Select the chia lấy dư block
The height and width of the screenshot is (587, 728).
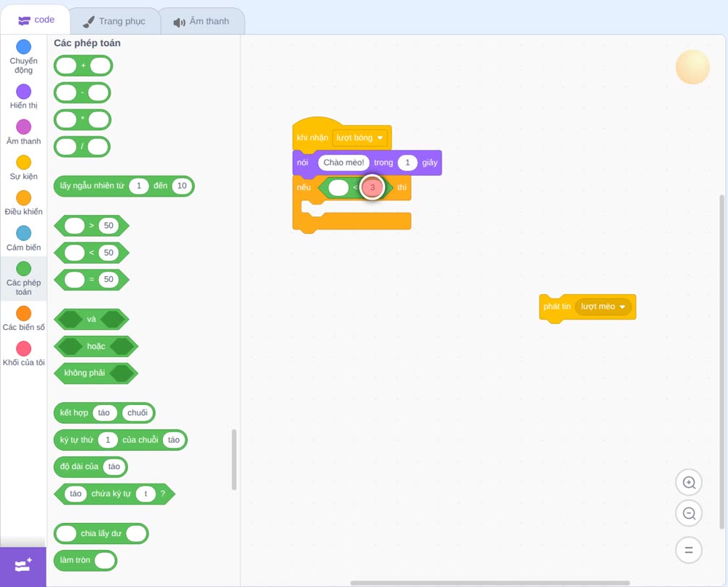pyautogui.click(x=101, y=534)
